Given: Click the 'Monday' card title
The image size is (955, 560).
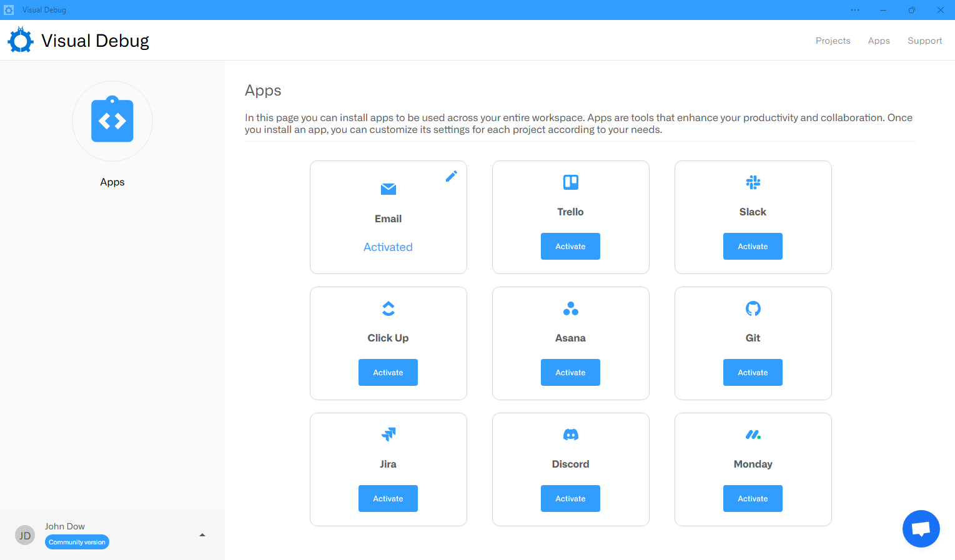Looking at the screenshot, I should (753, 464).
